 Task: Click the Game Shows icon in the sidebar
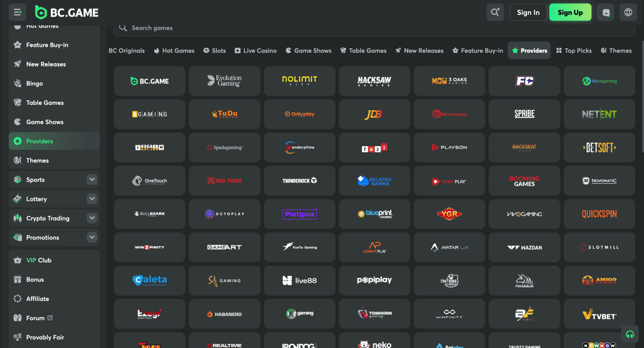tap(18, 122)
